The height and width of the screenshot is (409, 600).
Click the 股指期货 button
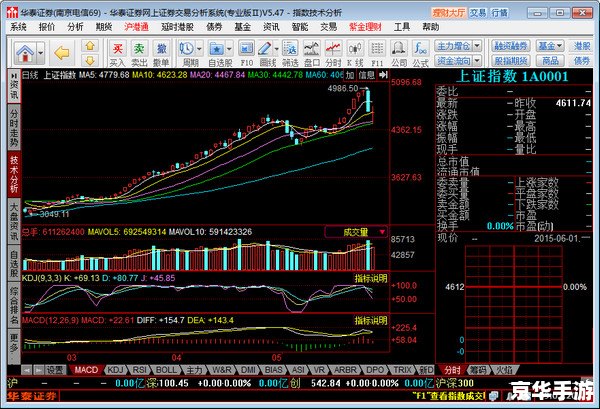pyautogui.click(x=510, y=60)
